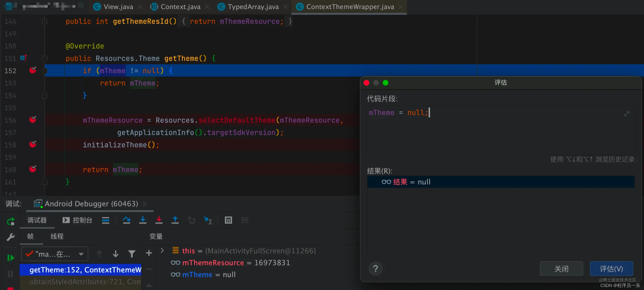Toggle breakpoint on line 156
Viewport: 644px width, 290px height.
33,120
